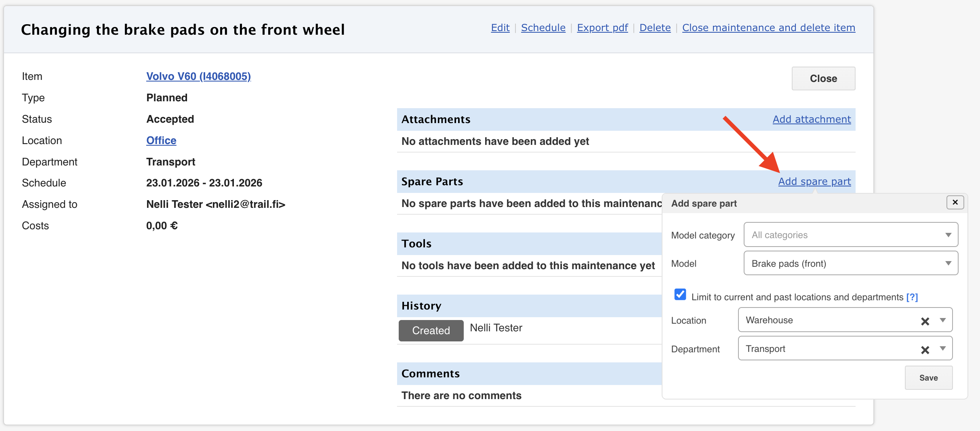Open the Volvo V60 item link

198,76
